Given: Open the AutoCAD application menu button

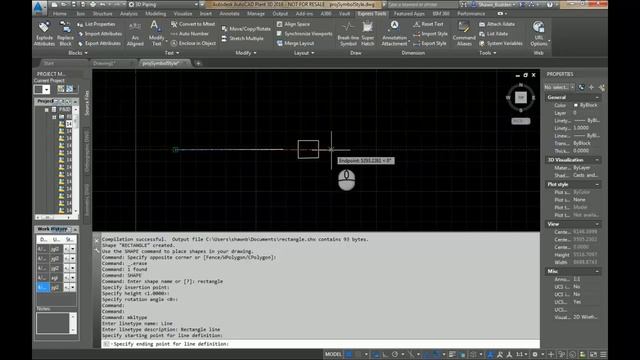Looking at the screenshot, I should (x=39, y=7).
